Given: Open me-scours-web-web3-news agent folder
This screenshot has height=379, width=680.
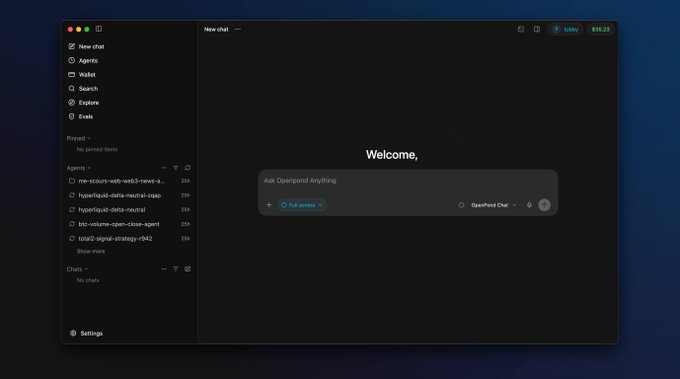Looking at the screenshot, I should 130,181.
